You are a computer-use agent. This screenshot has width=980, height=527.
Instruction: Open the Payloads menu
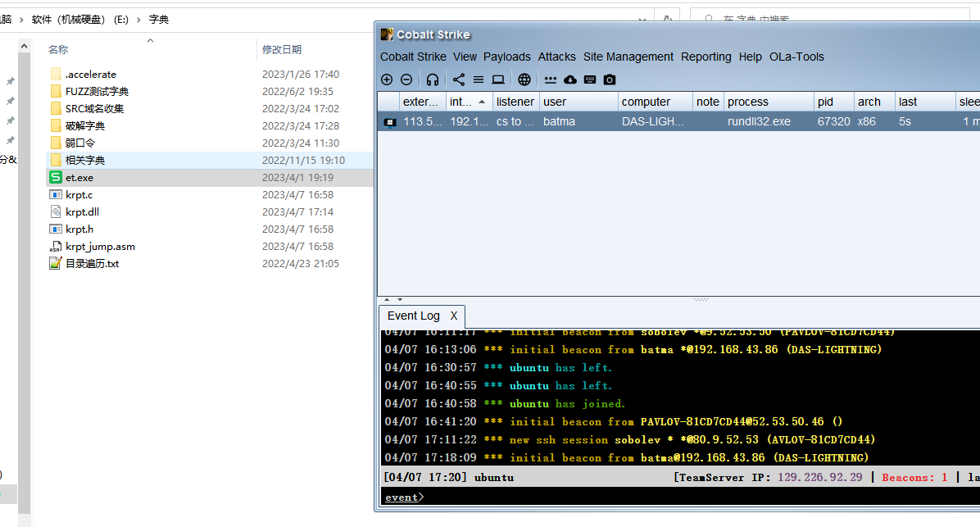click(507, 57)
